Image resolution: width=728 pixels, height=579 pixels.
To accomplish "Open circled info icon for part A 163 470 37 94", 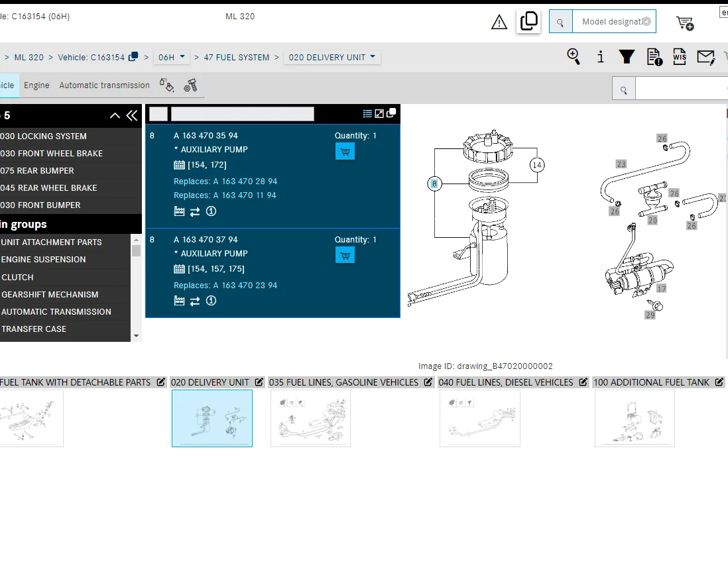I will coord(212,301).
